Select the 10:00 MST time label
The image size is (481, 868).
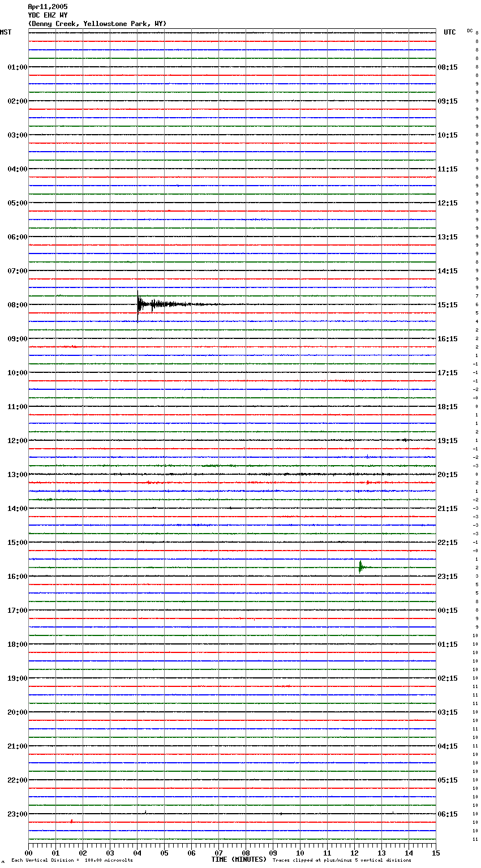click(x=17, y=373)
